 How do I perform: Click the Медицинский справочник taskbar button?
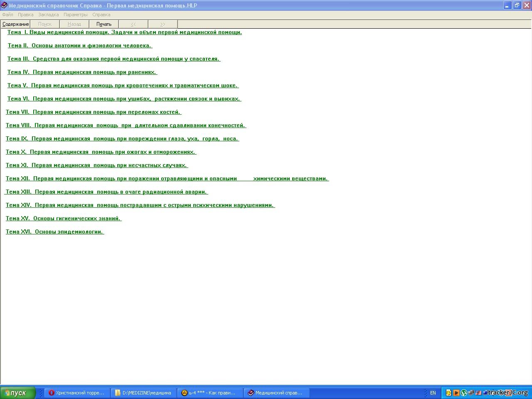(276, 393)
